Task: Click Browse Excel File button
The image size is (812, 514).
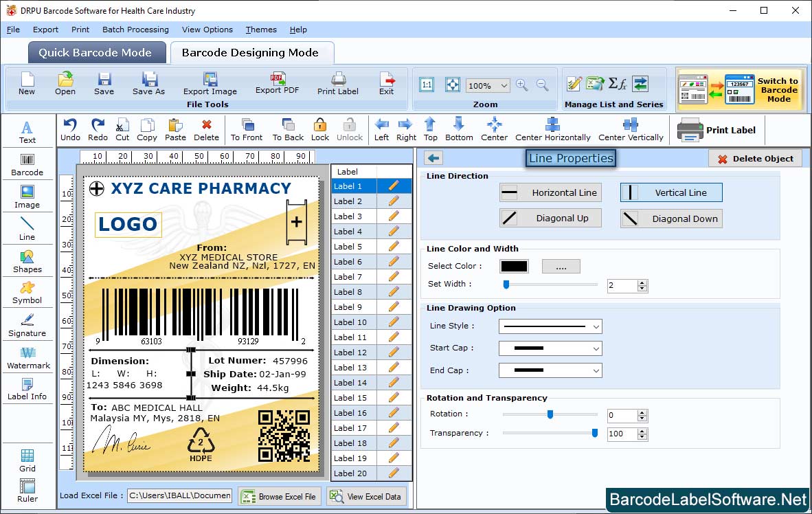Action: 280,496
